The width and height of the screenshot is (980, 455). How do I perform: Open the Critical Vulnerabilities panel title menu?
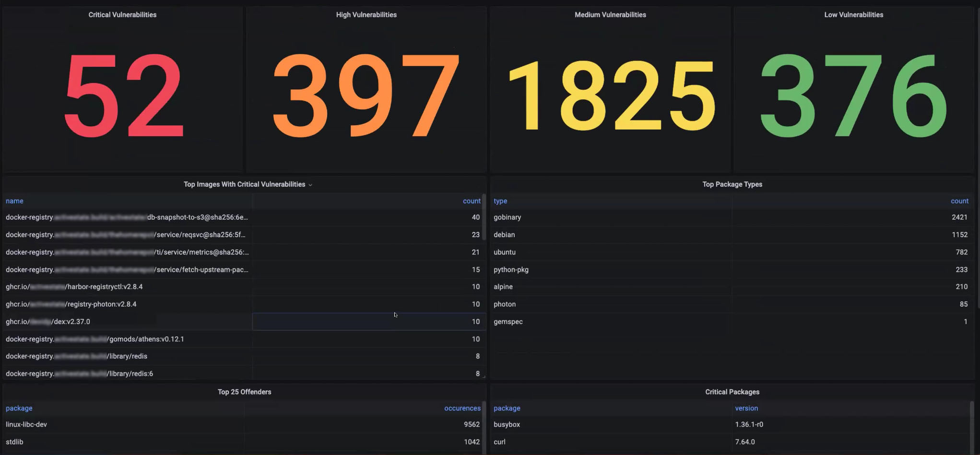pyautogui.click(x=122, y=14)
